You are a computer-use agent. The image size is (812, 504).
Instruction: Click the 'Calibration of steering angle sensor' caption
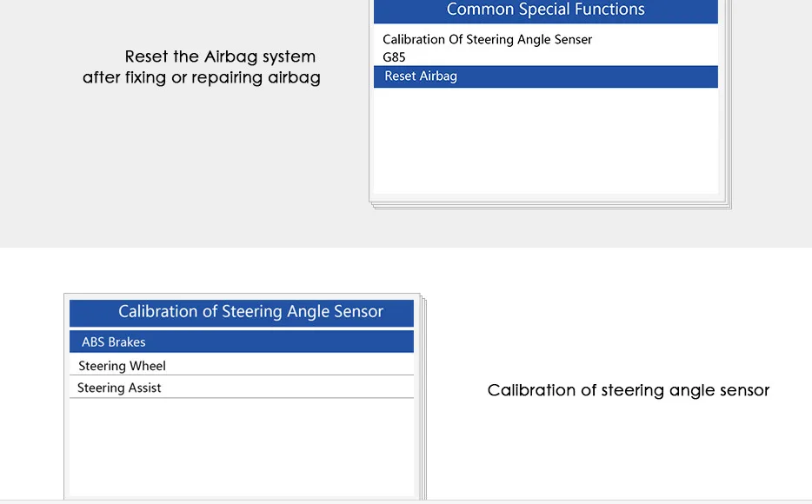629,390
